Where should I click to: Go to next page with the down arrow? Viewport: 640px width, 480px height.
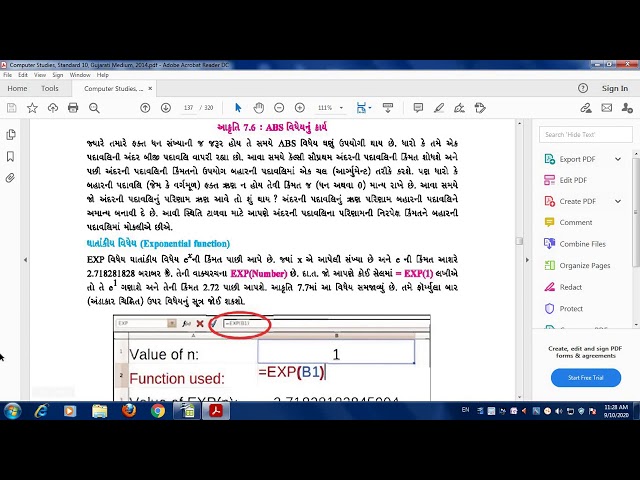tap(166, 108)
